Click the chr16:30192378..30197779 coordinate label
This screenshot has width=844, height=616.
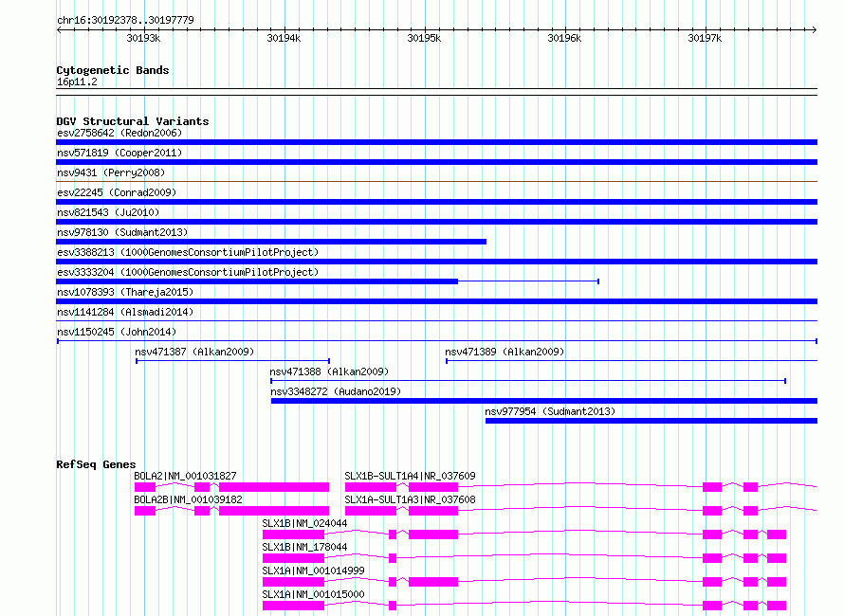pos(125,20)
